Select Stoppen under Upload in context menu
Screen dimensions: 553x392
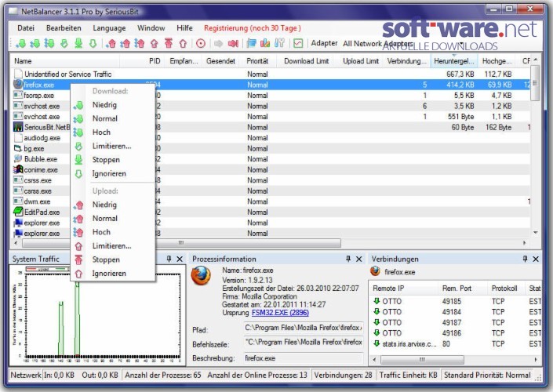point(113,260)
